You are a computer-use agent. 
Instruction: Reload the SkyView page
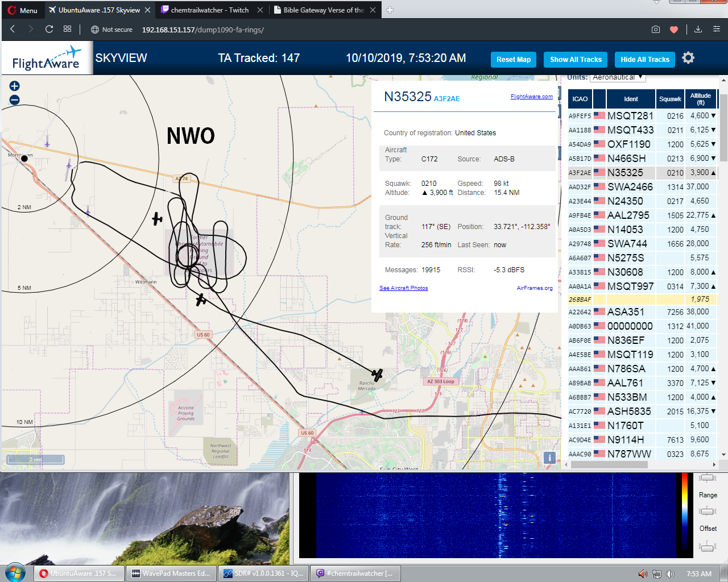click(49, 29)
